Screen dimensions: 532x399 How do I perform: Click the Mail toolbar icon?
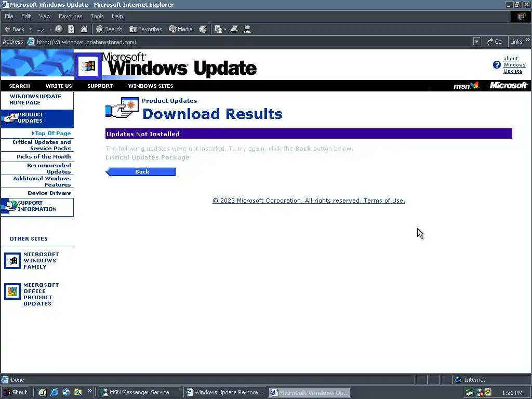219,29
